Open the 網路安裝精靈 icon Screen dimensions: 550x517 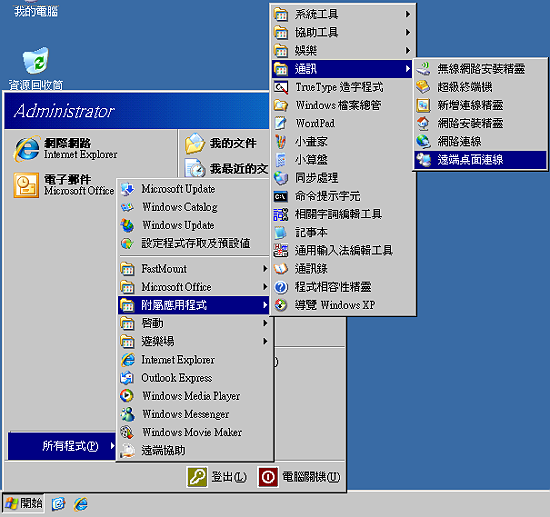click(x=423, y=123)
